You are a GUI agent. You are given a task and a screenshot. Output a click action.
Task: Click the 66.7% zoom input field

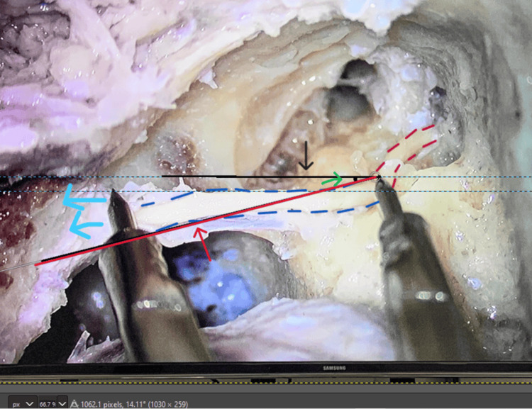pyautogui.click(x=49, y=403)
